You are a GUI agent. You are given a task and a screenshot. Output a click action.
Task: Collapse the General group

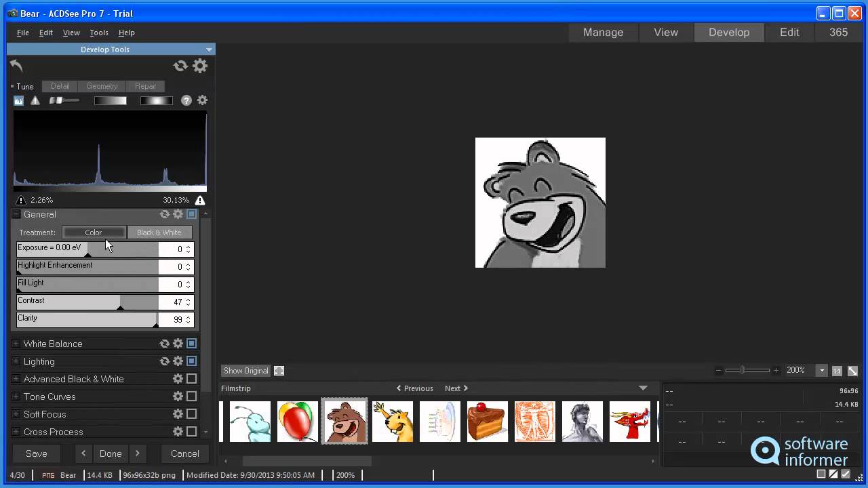click(16, 214)
